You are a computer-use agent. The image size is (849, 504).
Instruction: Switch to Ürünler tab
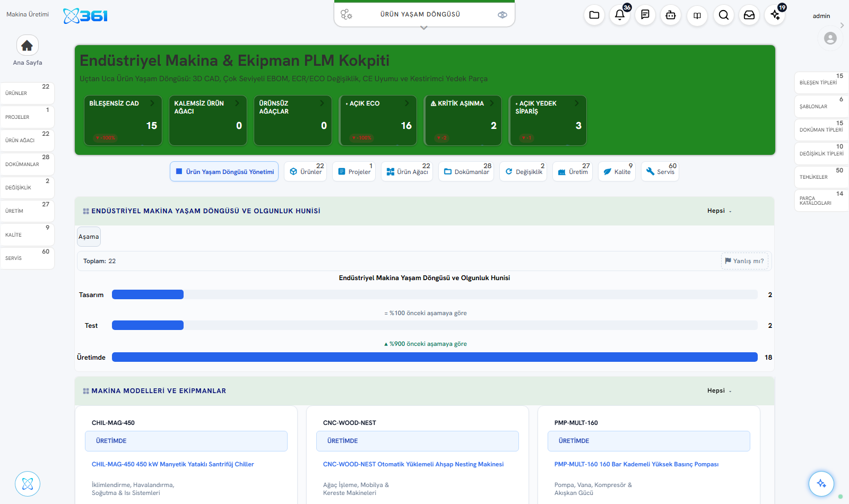(306, 171)
